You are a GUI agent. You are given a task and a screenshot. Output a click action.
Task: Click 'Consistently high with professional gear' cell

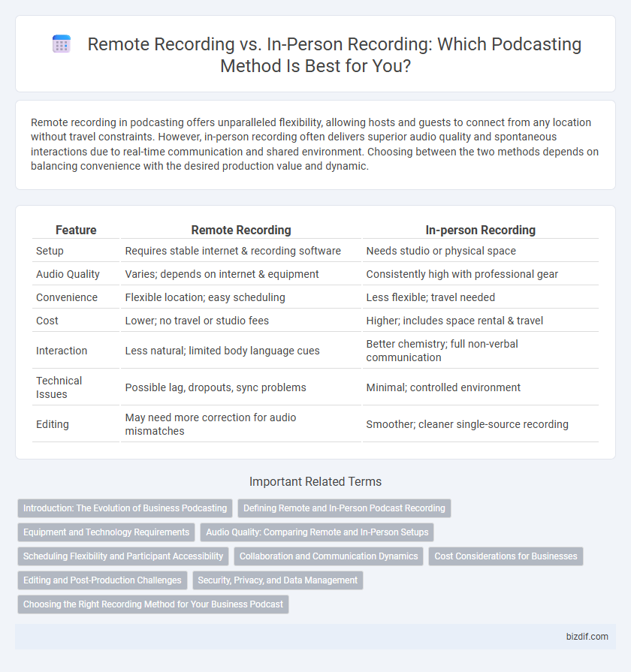(481, 274)
